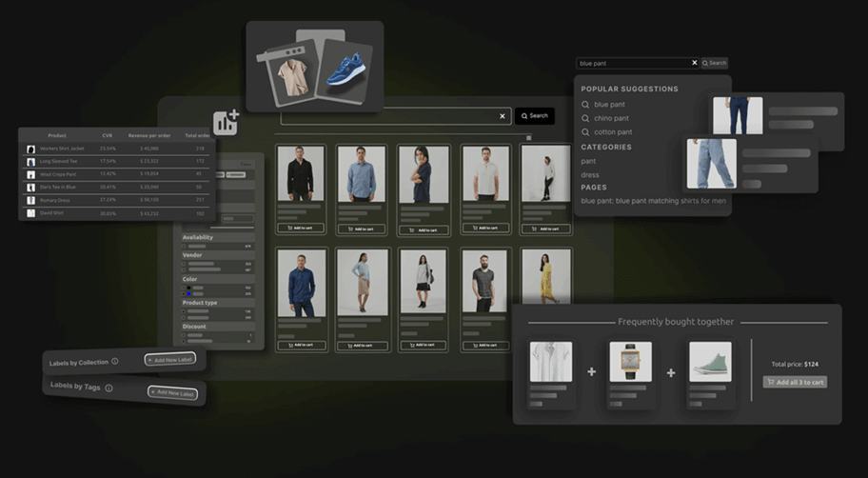Open the green sneaker product thumbnail

(710, 362)
